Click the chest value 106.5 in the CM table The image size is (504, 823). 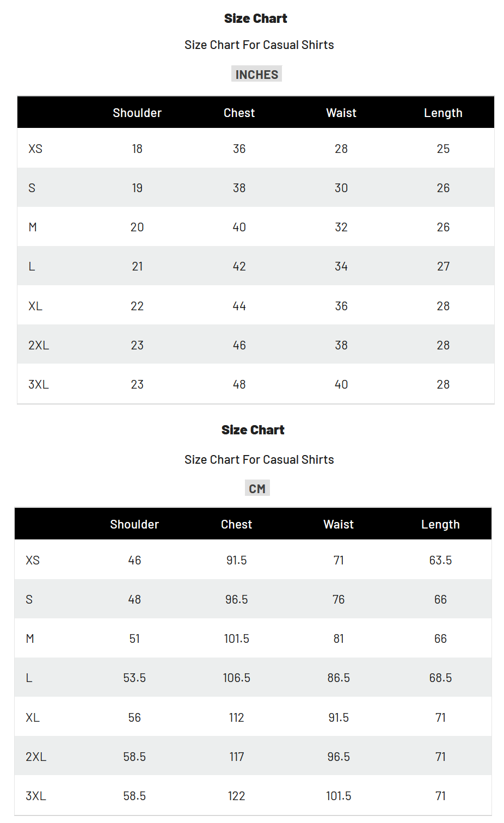pos(236,678)
